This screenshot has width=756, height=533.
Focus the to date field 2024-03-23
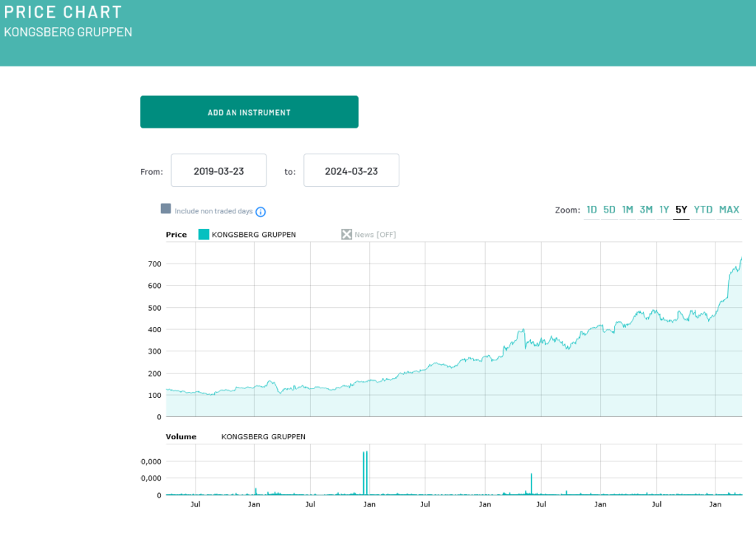coord(351,170)
